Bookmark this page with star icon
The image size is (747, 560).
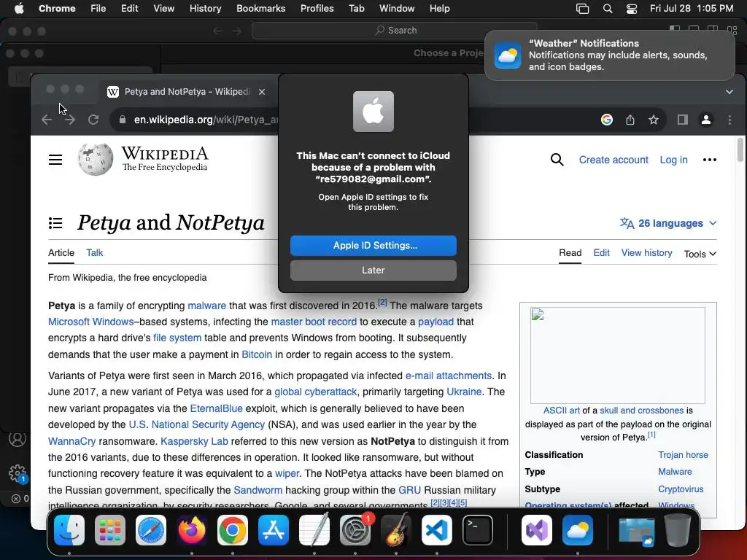coord(654,120)
